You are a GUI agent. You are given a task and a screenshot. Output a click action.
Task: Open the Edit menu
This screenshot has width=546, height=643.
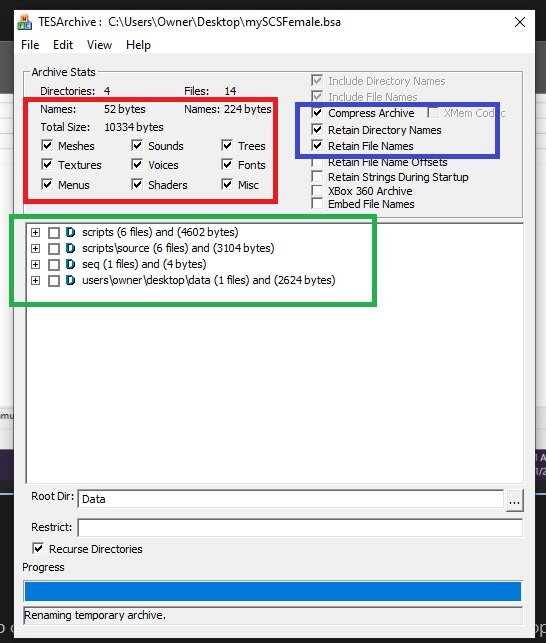[x=63, y=45]
